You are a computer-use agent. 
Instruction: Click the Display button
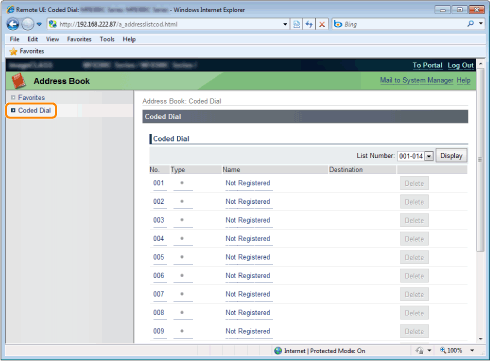coord(451,156)
